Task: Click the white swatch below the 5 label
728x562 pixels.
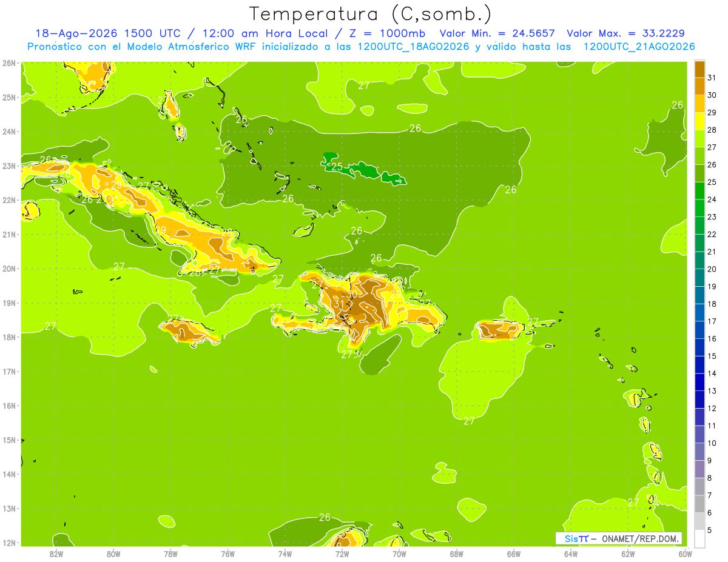Action: click(699, 538)
